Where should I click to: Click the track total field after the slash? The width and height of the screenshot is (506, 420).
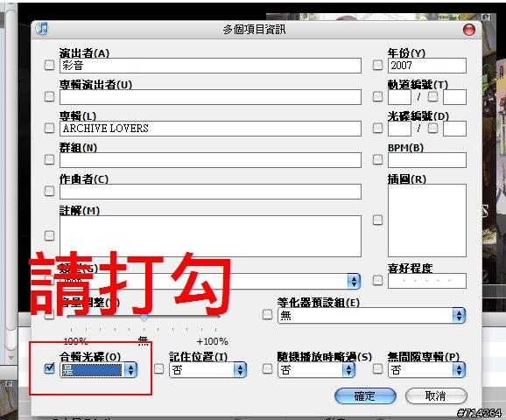pyautogui.click(x=454, y=97)
